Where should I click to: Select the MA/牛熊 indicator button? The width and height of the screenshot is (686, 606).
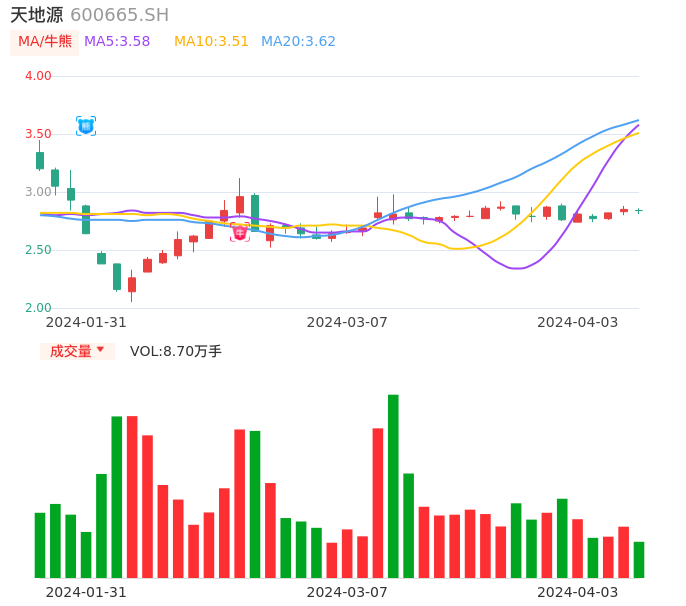pyautogui.click(x=45, y=42)
